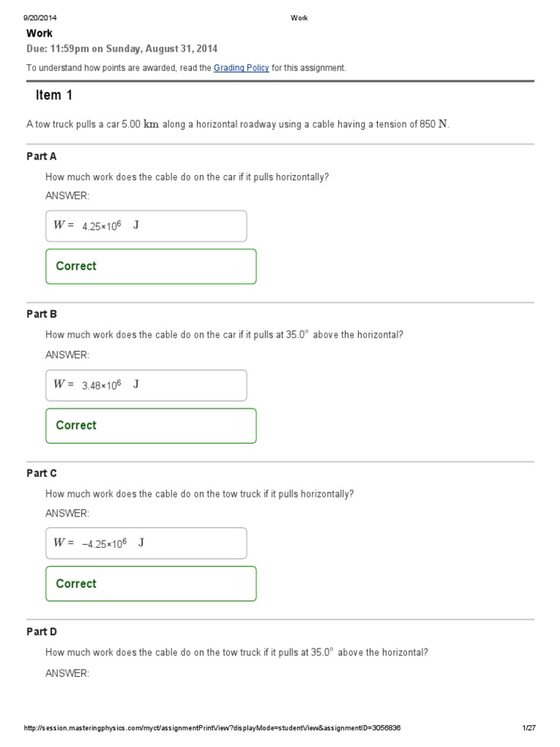Click the Part C heading
Viewport: 560px width, 747px height.
[x=42, y=473]
